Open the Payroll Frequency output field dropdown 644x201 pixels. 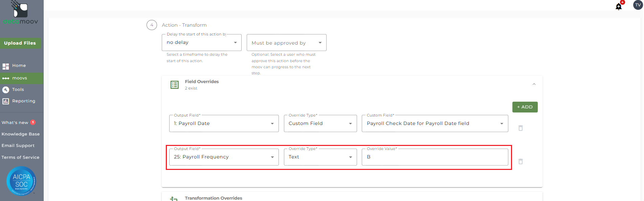click(224, 157)
